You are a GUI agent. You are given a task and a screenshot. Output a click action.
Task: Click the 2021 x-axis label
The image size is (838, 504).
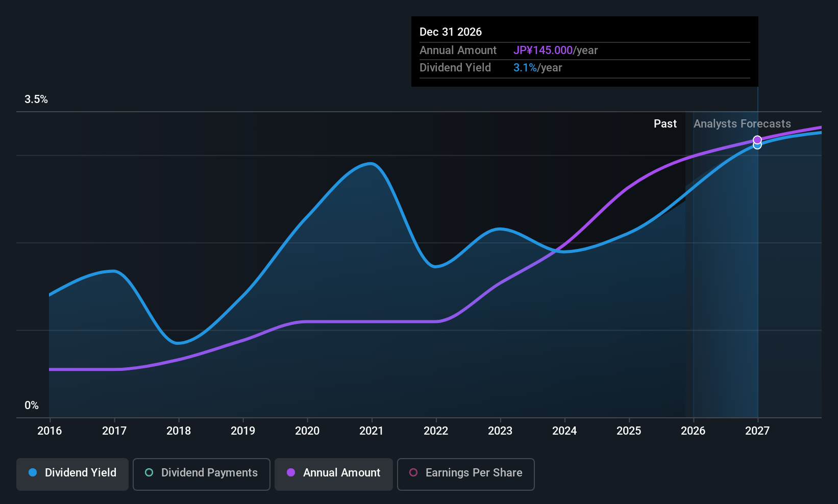(372, 431)
